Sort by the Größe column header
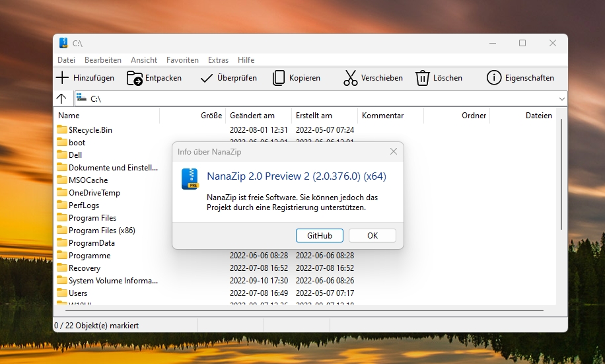This screenshot has width=605, height=364. pyautogui.click(x=193, y=116)
